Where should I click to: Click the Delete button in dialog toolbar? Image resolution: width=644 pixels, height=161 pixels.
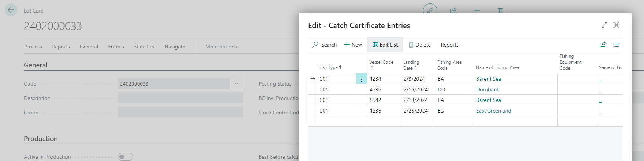coord(420,45)
